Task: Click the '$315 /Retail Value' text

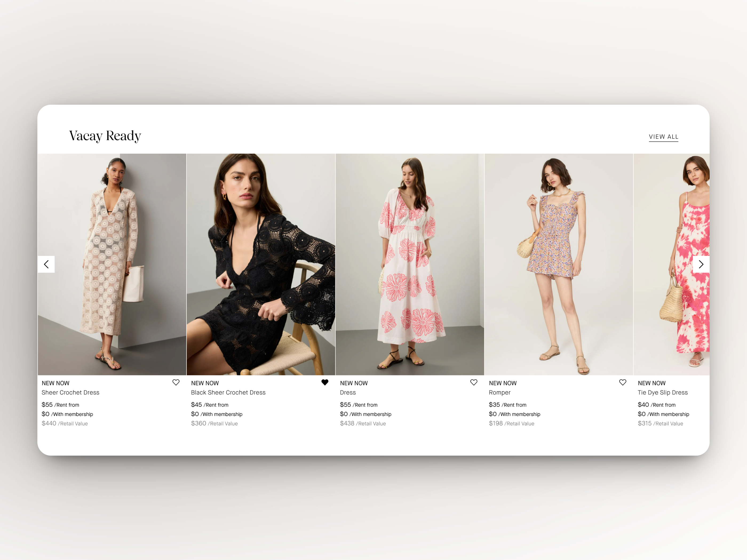Action: click(660, 424)
